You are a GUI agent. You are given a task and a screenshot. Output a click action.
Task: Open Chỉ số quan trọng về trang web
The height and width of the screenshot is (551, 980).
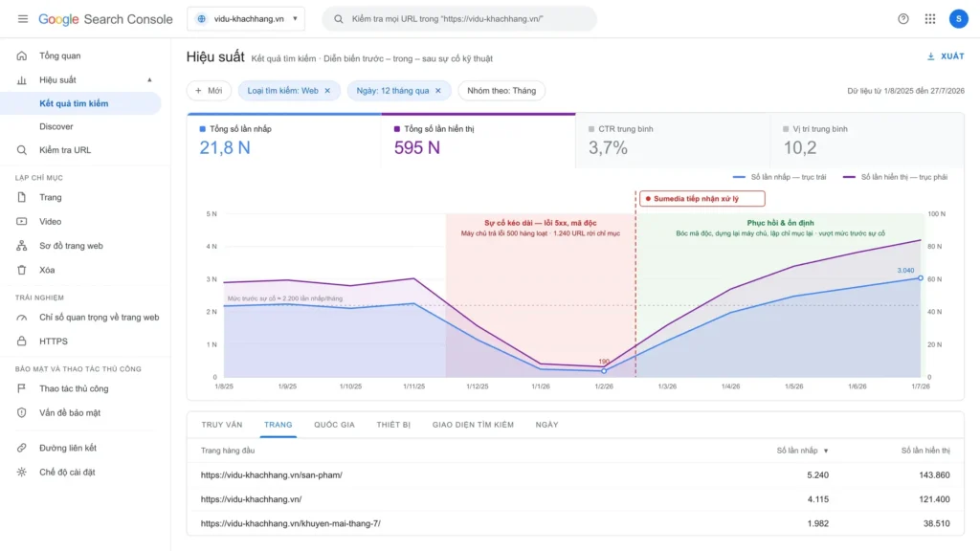tap(100, 318)
